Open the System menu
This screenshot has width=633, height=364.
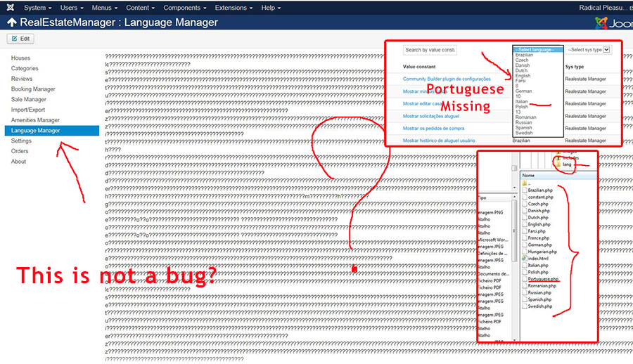point(37,8)
